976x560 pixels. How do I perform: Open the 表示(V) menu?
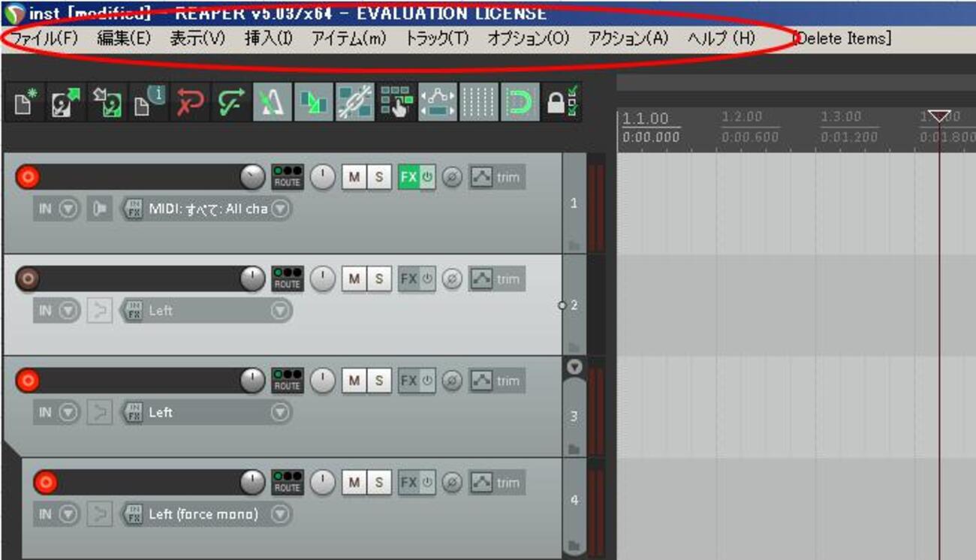[197, 39]
